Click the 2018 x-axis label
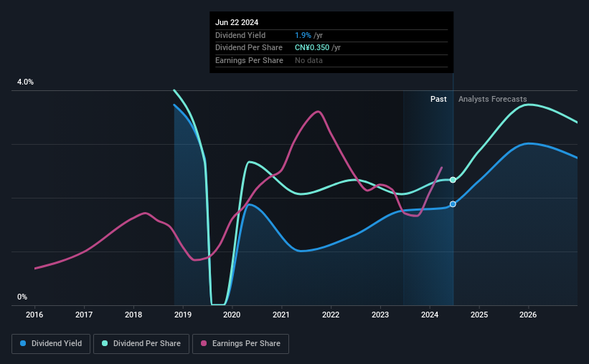This screenshot has height=364, width=589. 133,315
